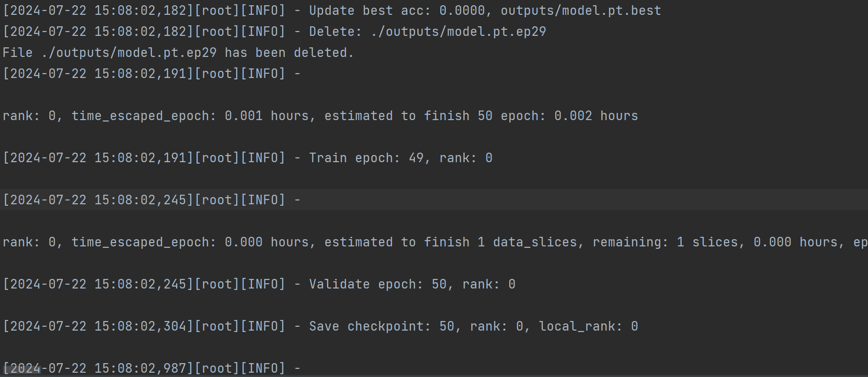Click the [INFO] tag on the Save checkpoint line
This screenshot has height=377, width=868.
263,326
